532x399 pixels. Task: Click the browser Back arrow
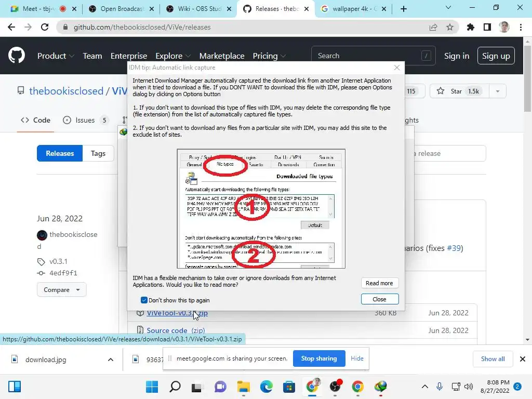click(11, 27)
